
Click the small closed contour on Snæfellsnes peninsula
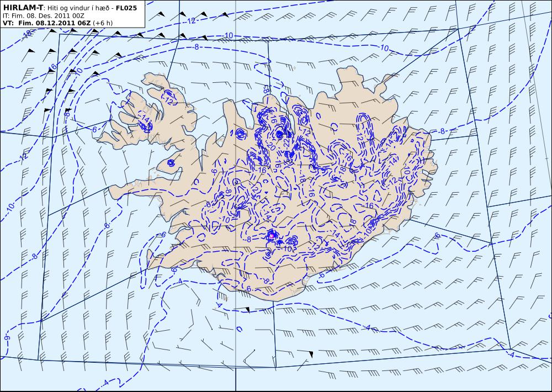pyautogui.click(x=171, y=163)
